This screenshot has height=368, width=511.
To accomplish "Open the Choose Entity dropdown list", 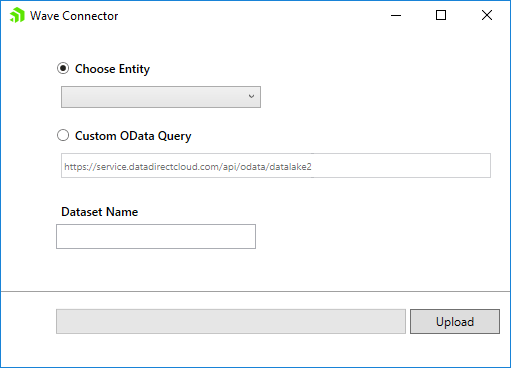I will pyautogui.click(x=161, y=97).
